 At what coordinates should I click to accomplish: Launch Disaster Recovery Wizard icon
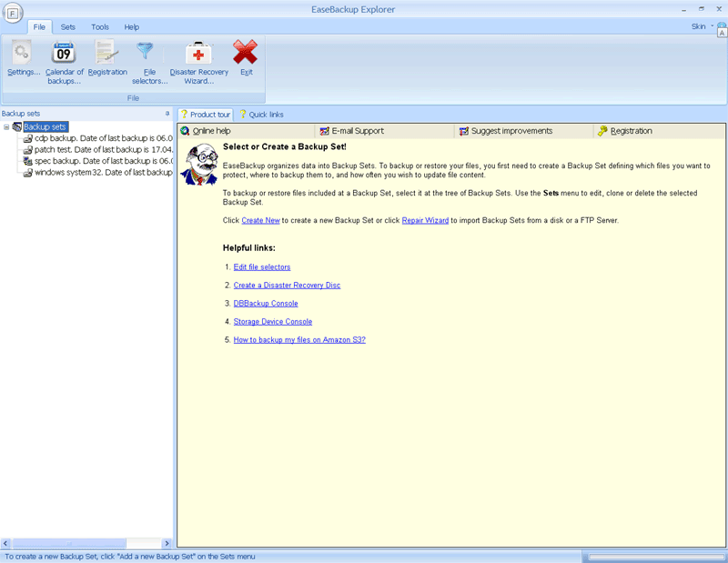pos(198,53)
